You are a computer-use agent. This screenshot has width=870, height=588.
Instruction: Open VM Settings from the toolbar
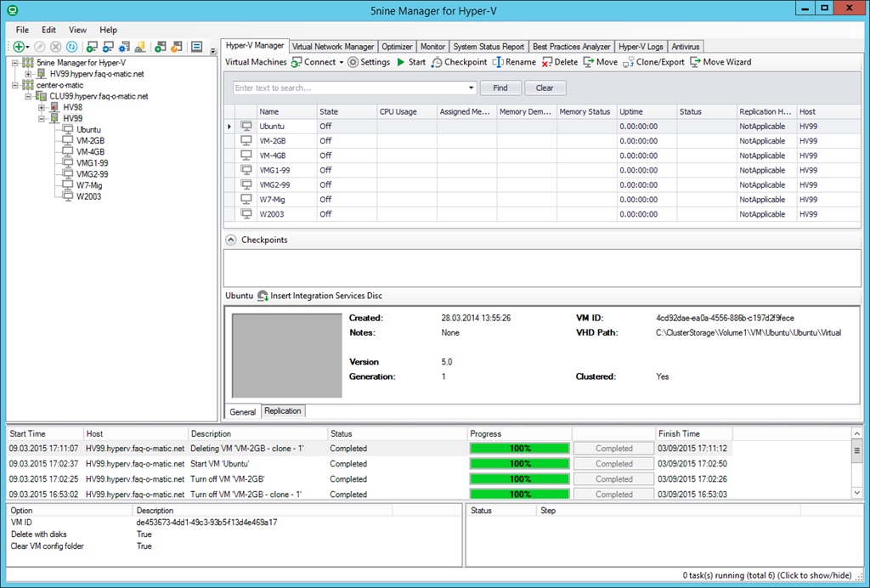point(369,62)
